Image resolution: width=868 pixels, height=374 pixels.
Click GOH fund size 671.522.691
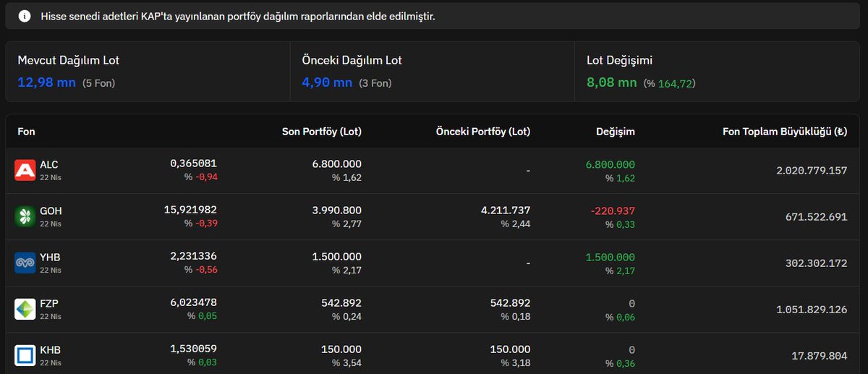[816, 217]
